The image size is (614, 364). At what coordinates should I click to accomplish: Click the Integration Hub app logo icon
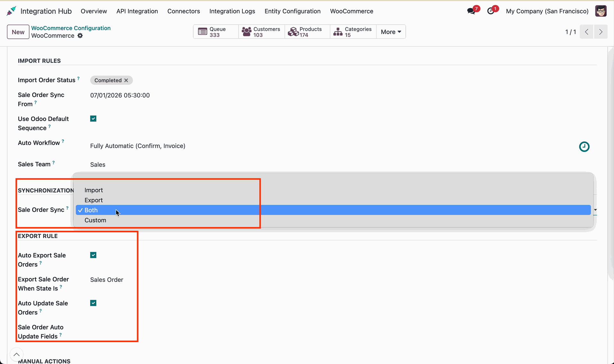(x=11, y=11)
